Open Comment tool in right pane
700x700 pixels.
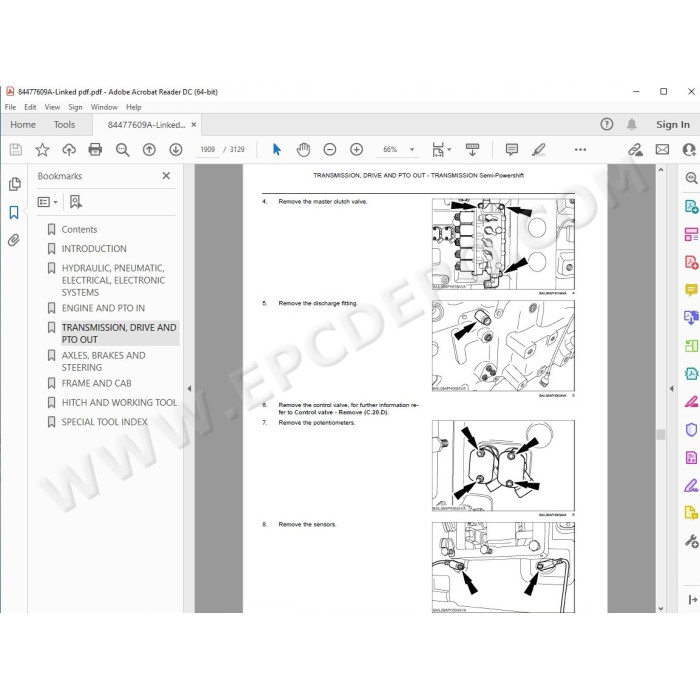tap(692, 290)
